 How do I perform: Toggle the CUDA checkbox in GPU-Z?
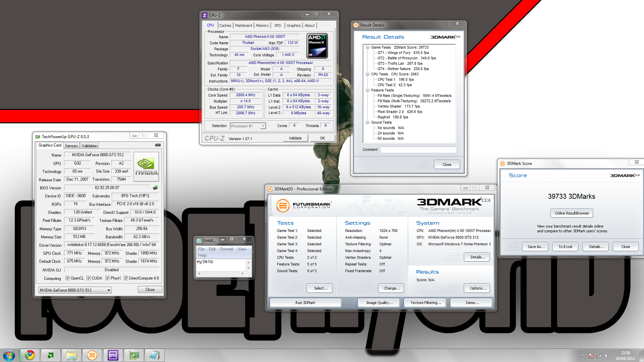(89, 278)
